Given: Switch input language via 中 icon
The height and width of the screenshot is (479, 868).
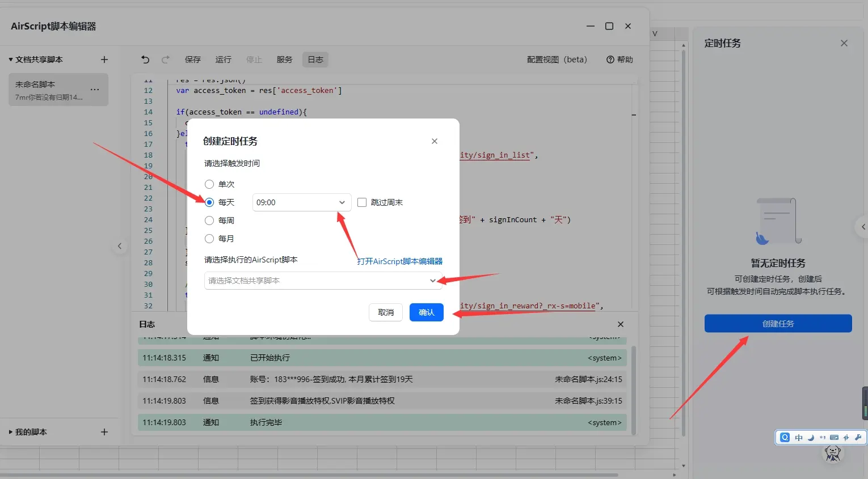Looking at the screenshot, I should coord(799,438).
